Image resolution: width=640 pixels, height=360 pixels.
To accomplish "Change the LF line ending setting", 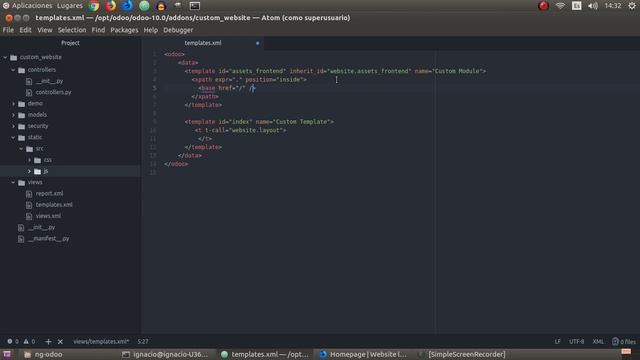I will [x=558, y=342].
